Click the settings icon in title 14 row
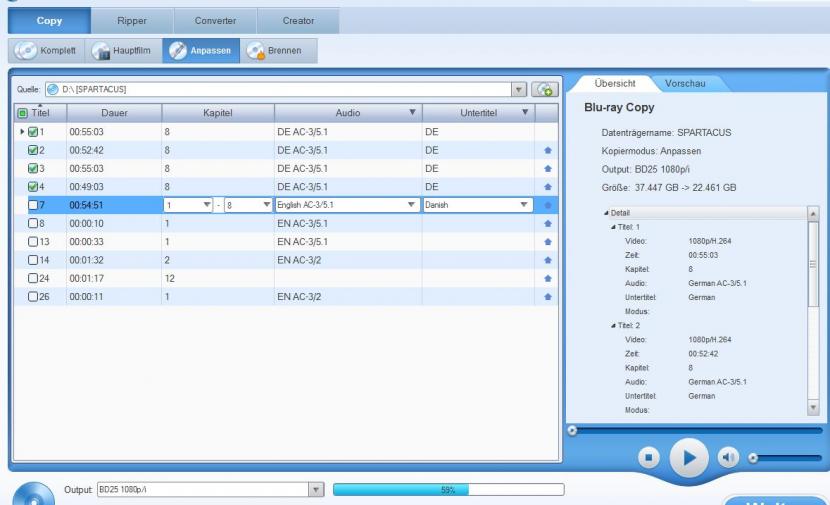 tap(547, 259)
